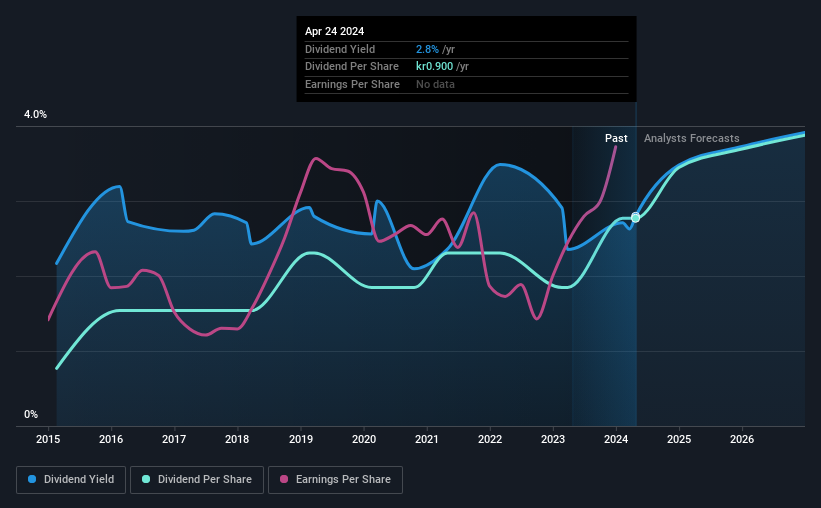Click the tooltip Earnings Per Share row label
Viewport: 821px width, 508px height.
pyautogui.click(x=352, y=84)
